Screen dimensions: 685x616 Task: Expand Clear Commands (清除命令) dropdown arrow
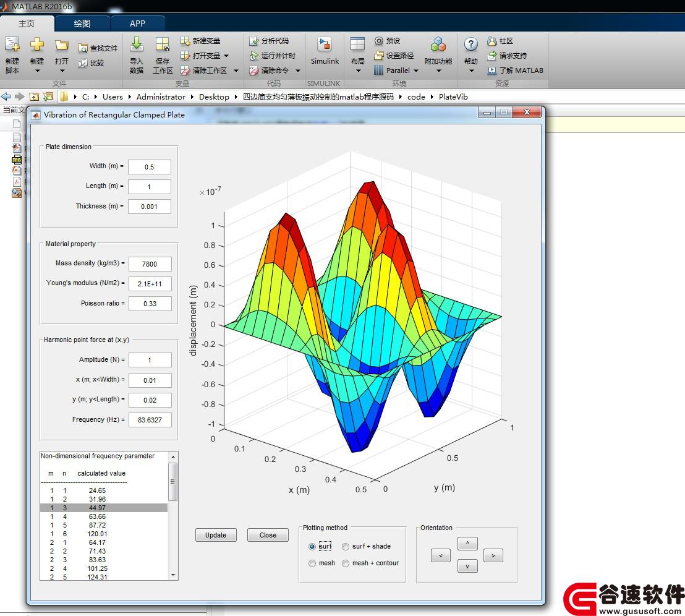pos(298,71)
